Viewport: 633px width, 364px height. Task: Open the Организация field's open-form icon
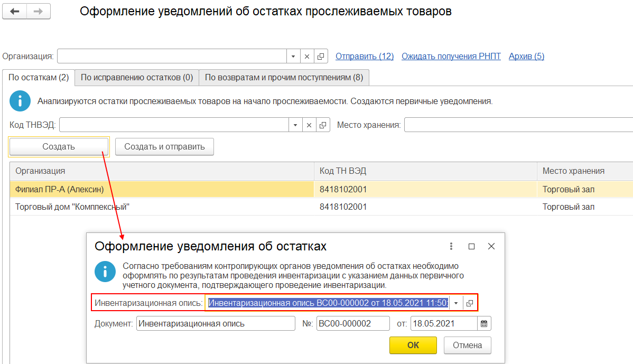(x=321, y=57)
